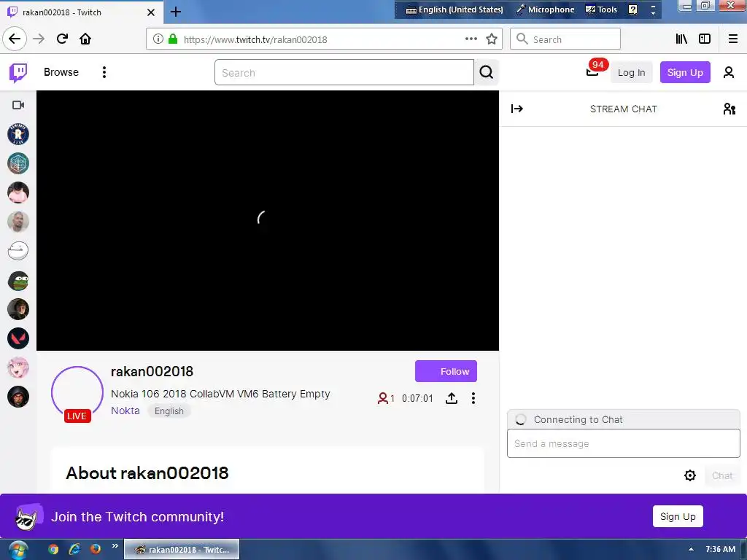Image resolution: width=747 pixels, height=560 pixels.
Task: Click the rakan002018 - Twitch taskbar button
Action: [x=182, y=550]
